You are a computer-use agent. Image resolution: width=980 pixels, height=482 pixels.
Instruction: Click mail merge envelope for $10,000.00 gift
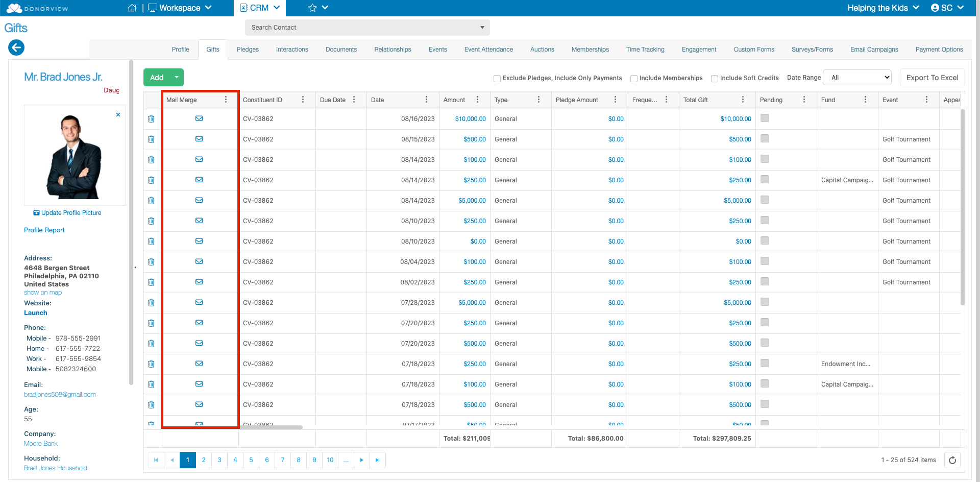pos(199,118)
